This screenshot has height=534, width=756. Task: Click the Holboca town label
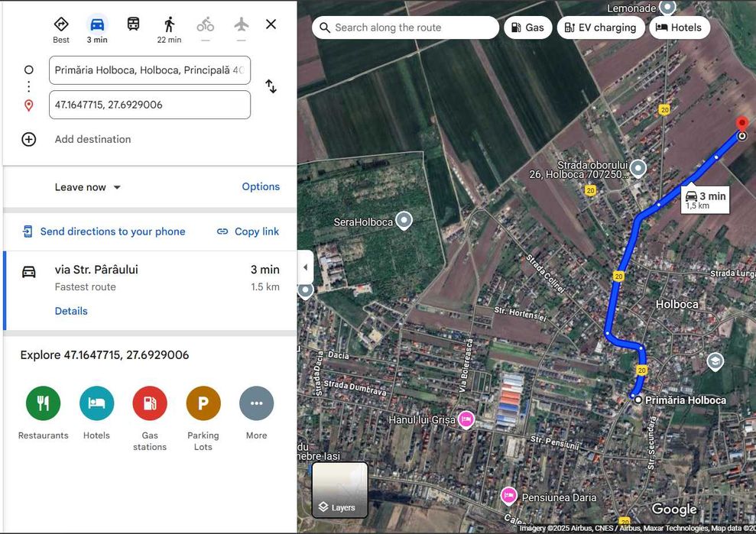[677, 304]
